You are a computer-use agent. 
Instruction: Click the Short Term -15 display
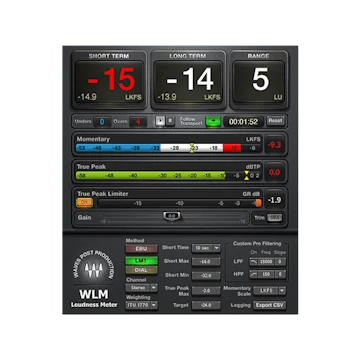109,82
